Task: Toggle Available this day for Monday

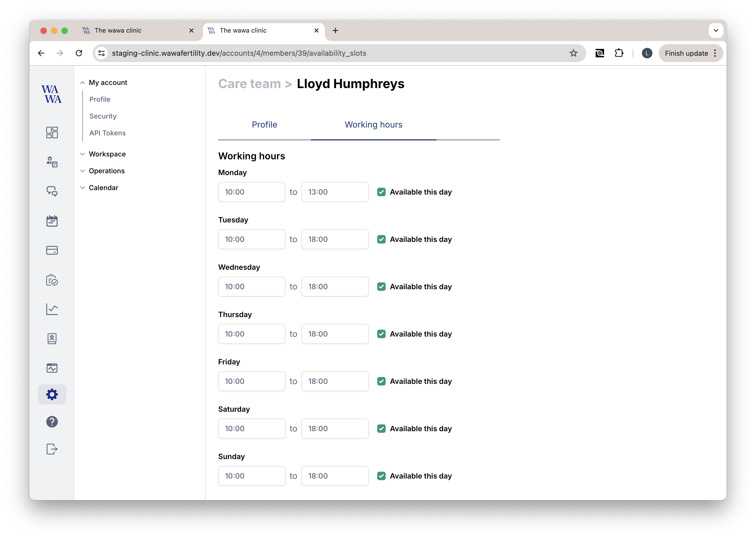Action: [x=381, y=191]
